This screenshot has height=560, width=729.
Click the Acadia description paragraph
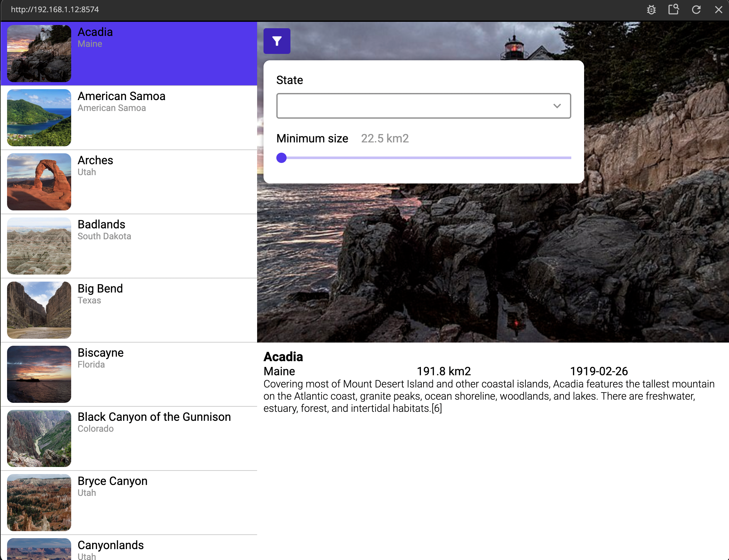[489, 396]
